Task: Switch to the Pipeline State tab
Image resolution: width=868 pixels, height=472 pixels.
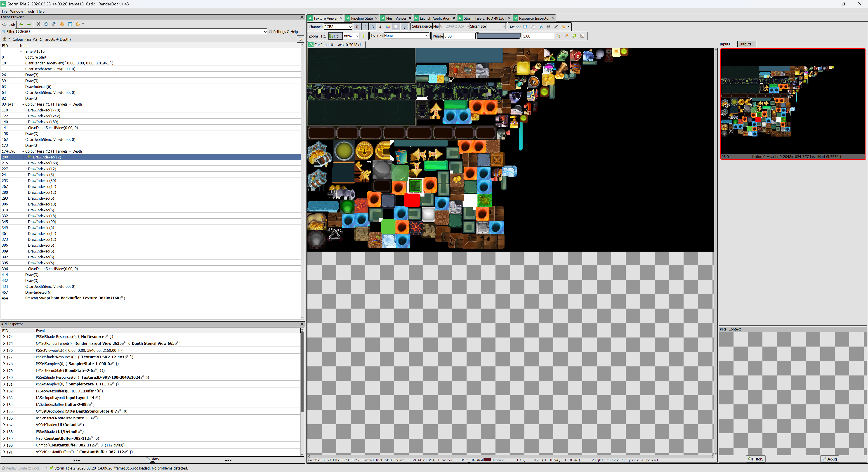Action: pos(361,18)
